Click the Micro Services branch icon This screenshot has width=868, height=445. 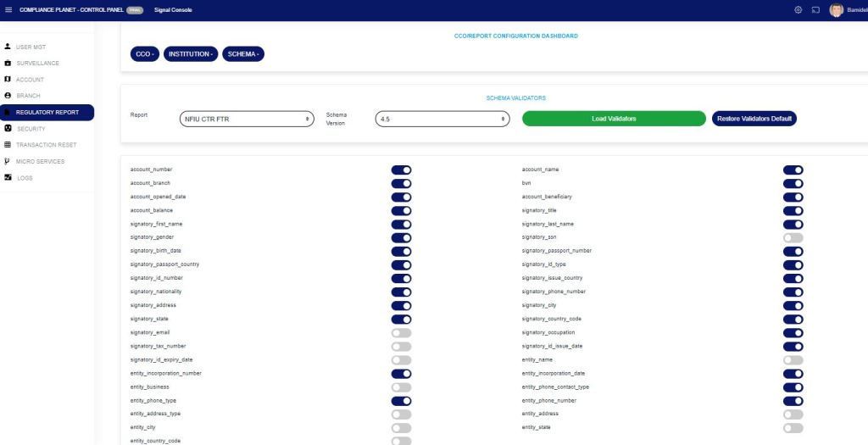coord(8,161)
